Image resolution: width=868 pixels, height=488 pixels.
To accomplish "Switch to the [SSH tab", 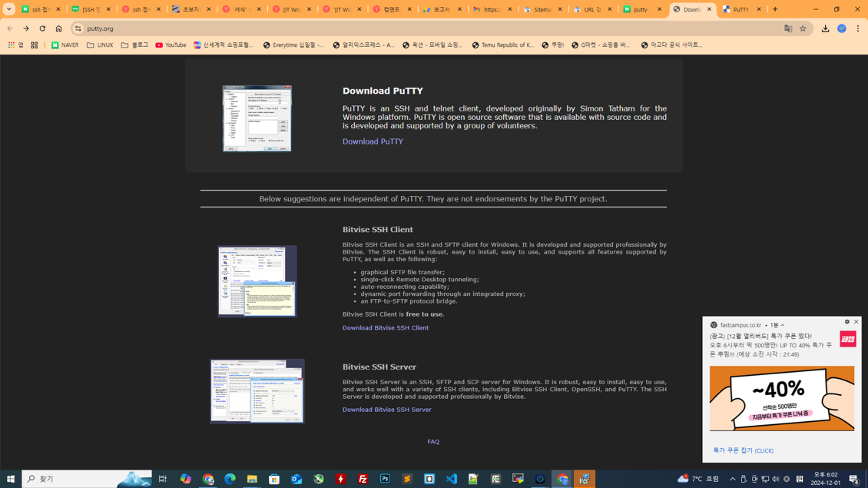I will (91, 9).
